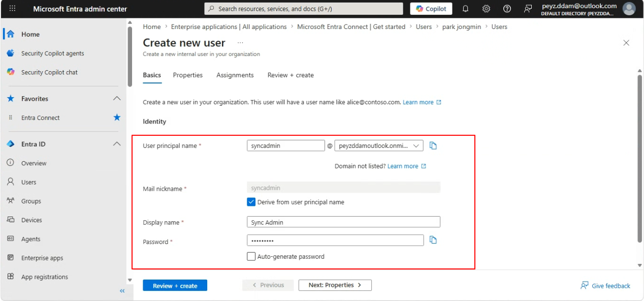Click the Review + create button

175,286
